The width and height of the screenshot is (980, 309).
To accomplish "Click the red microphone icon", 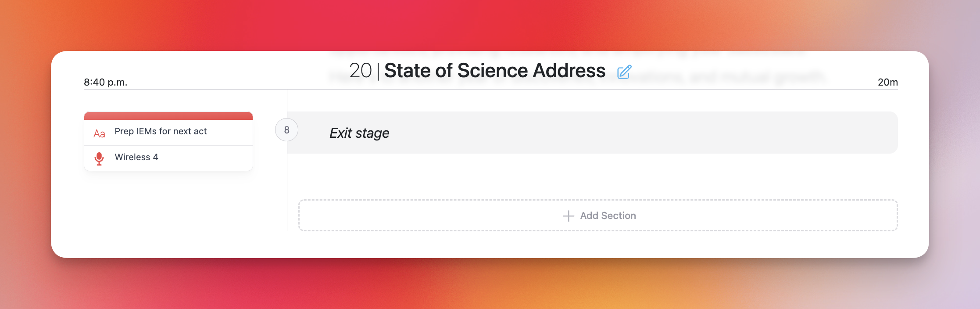I will tap(99, 158).
